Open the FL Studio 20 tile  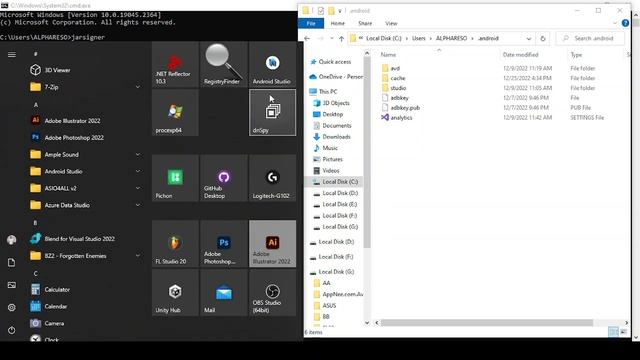[x=175, y=244]
